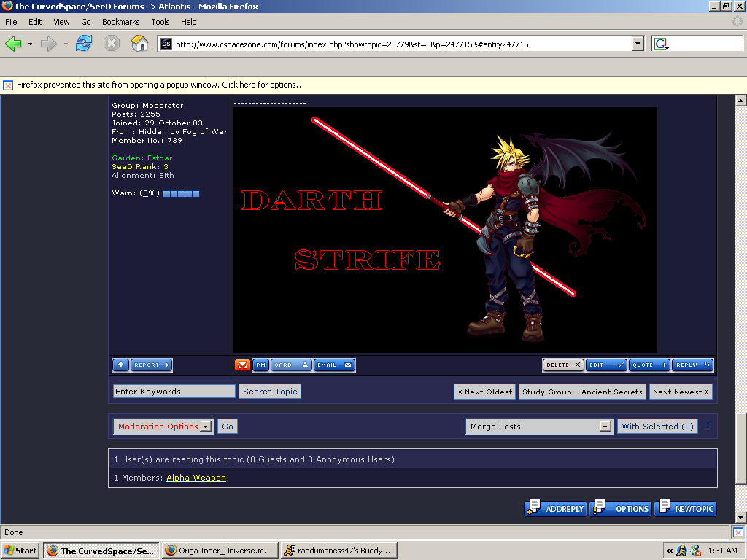Open Forward button history dropdown arrow
The width and height of the screenshot is (747, 560).
pos(65,44)
